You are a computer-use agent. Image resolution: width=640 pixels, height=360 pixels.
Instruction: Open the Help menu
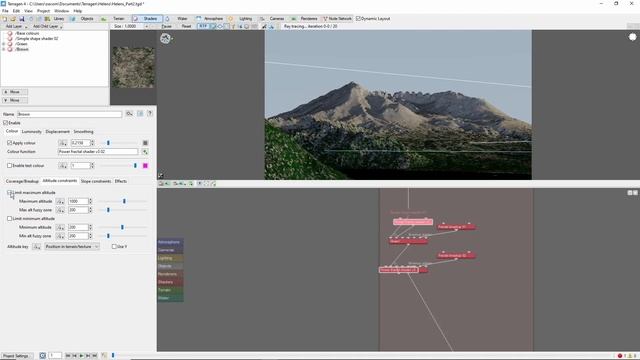[78, 11]
